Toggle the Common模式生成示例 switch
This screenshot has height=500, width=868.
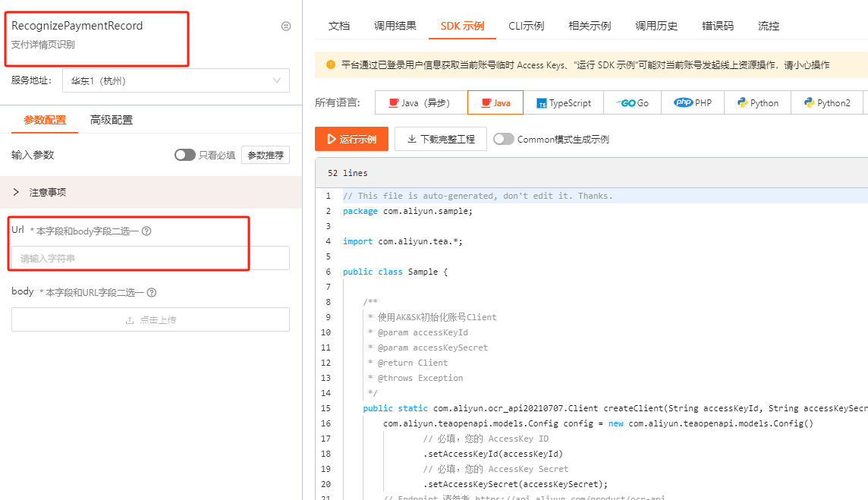point(504,139)
